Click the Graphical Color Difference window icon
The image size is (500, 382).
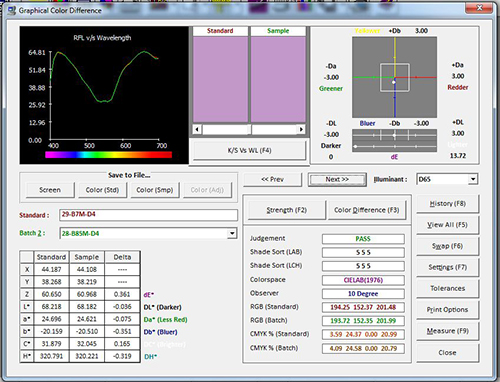pos(12,10)
